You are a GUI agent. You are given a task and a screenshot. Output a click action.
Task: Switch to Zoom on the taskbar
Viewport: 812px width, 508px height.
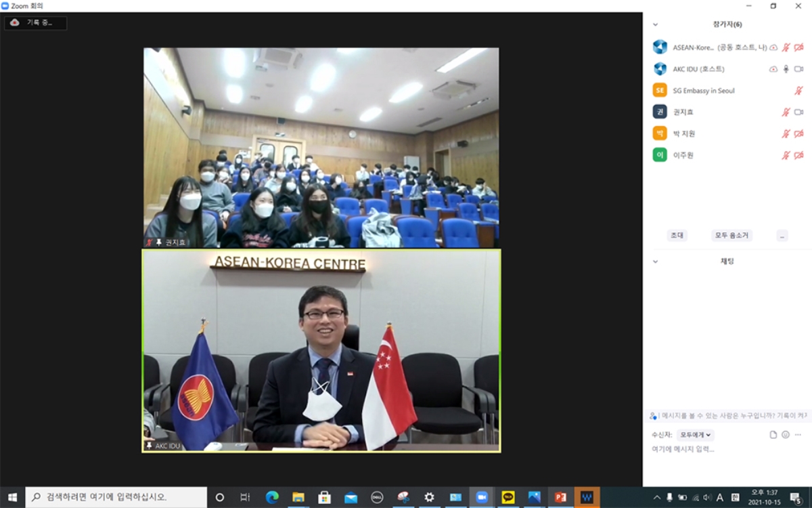pos(482,497)
